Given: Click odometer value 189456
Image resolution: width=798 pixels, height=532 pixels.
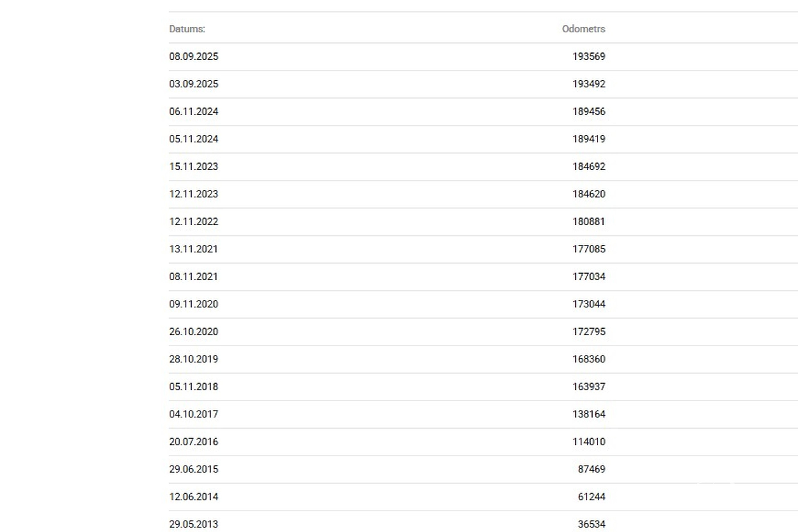Looking at the screenshot, I should (589, 112).
